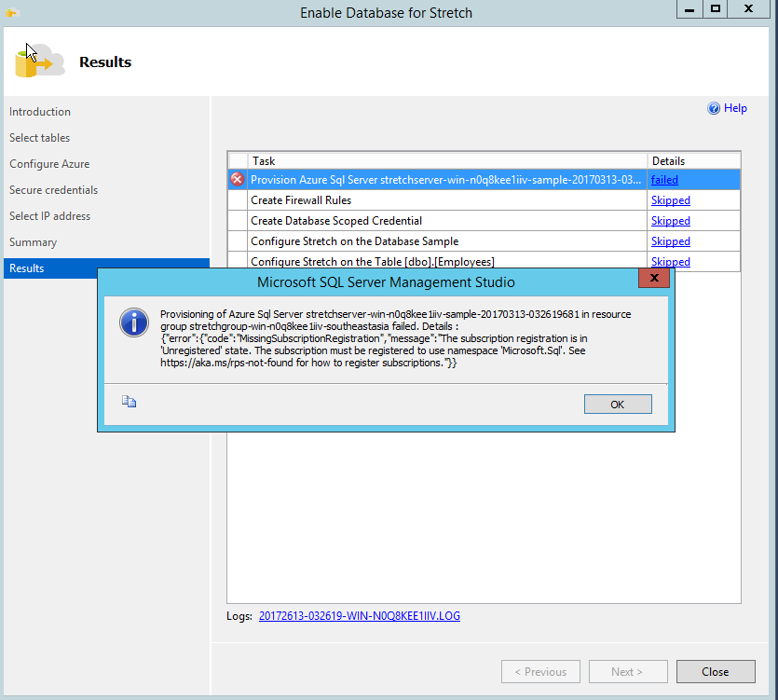Select the Provision Azure Sql Server task row
778x700 pixels.
tap(484, 180)
